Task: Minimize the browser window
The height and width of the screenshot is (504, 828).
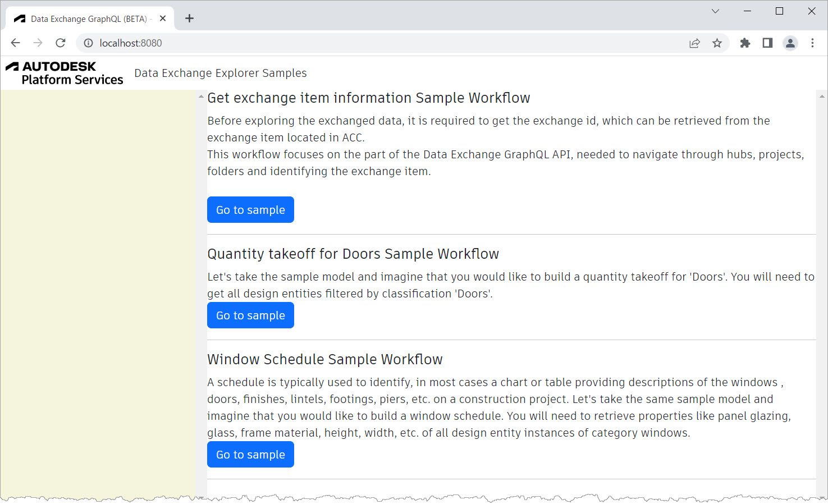Action: click(x=747, y=11)
